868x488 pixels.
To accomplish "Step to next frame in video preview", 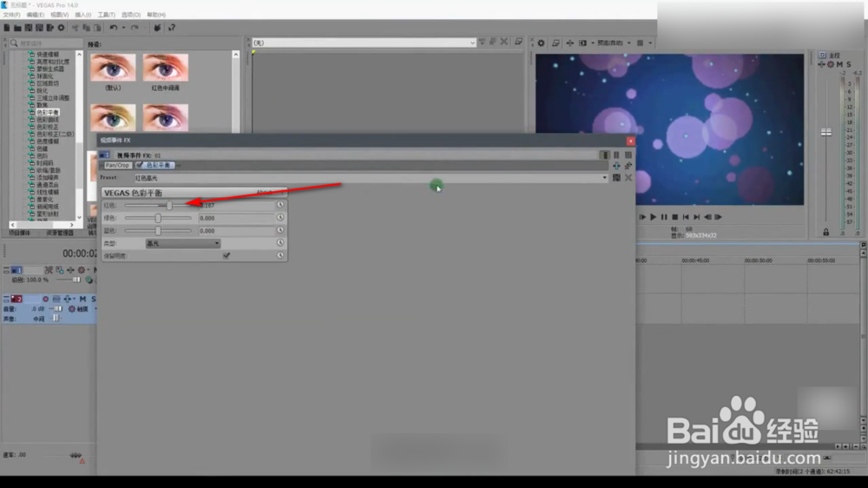I will [719, 217].
